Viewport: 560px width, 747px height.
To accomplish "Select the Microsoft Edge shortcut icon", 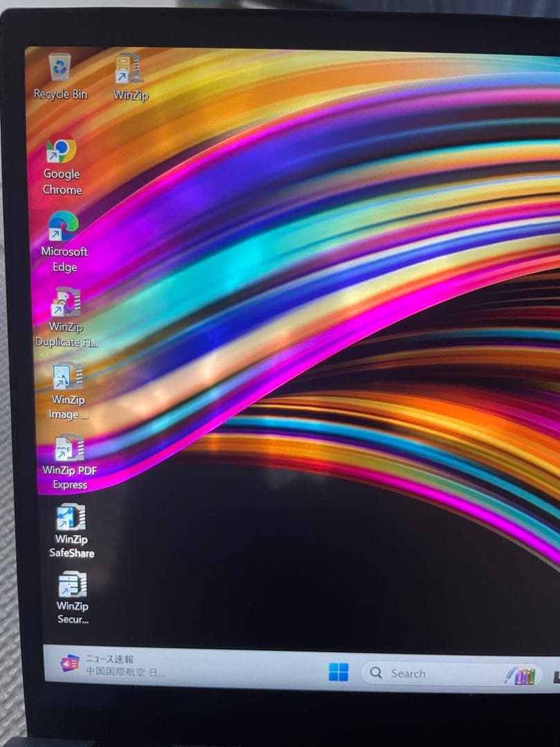I will (x=63, y=226).
